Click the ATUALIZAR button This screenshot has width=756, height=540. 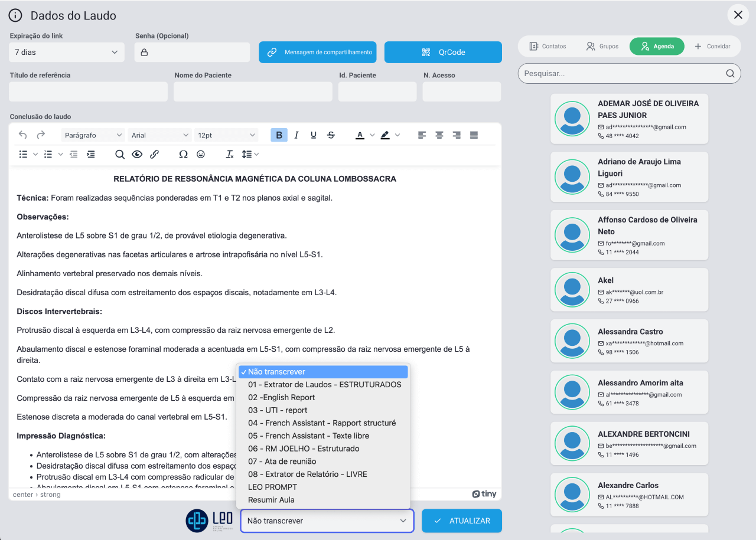[x=462, y=521]
